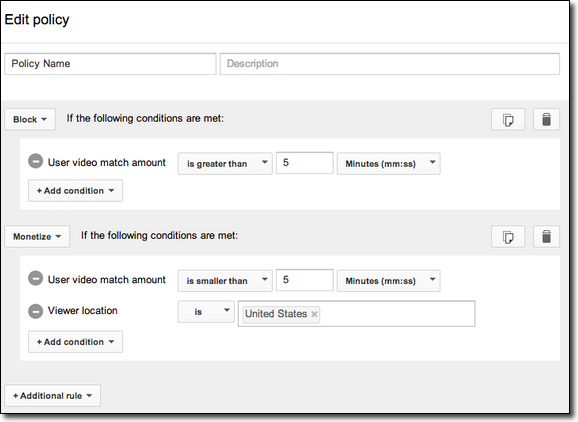This screenshot has width=578, height=422.
Task: Delete the Monetize rule using trash icon
Action: 546,237
